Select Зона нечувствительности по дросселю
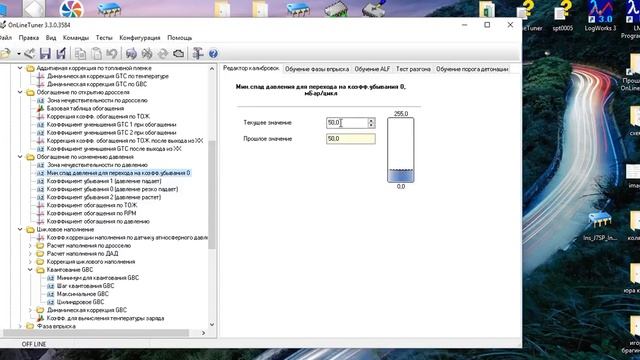This screenshot has width=640, height=360. [97, 100]
